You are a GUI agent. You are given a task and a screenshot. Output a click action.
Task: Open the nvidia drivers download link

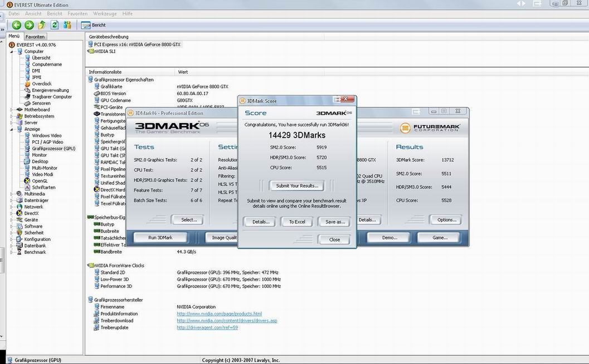(227, 321)
